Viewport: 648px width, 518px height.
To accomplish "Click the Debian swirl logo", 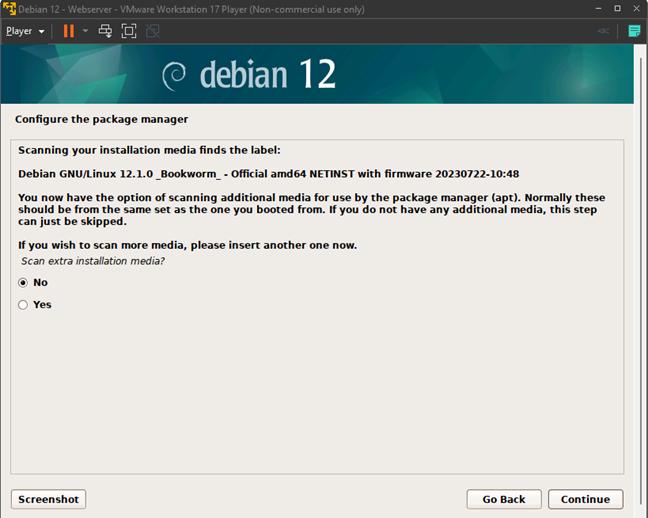I will 175,75.
